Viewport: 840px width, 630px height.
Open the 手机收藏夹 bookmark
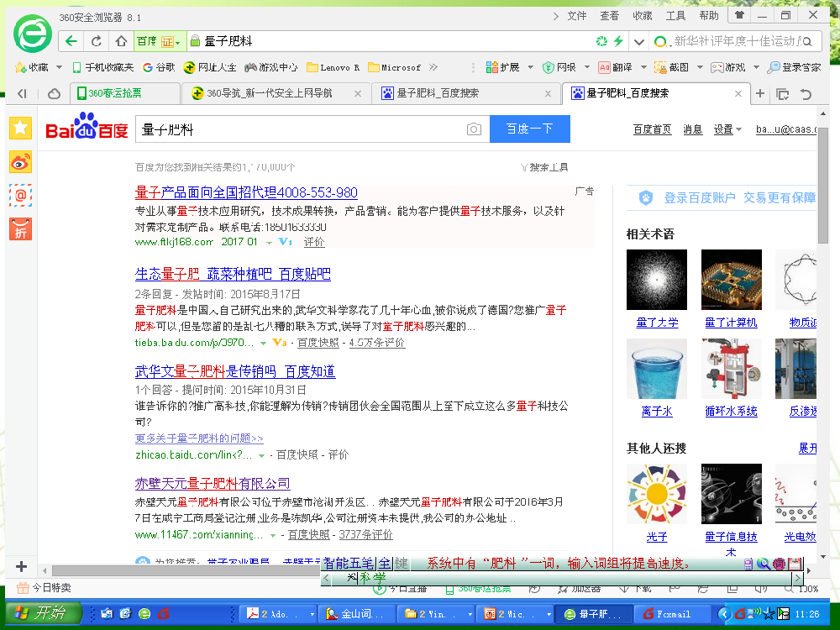[x=103, y=67]
